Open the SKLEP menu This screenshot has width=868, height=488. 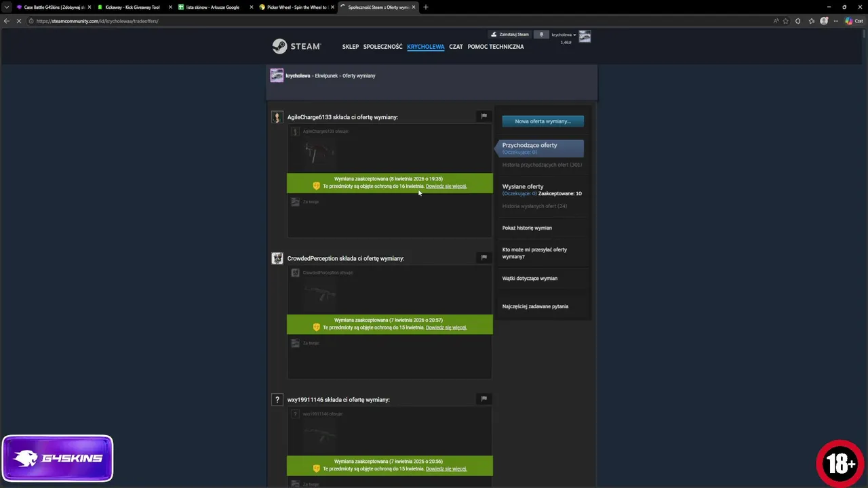(351, 47)
